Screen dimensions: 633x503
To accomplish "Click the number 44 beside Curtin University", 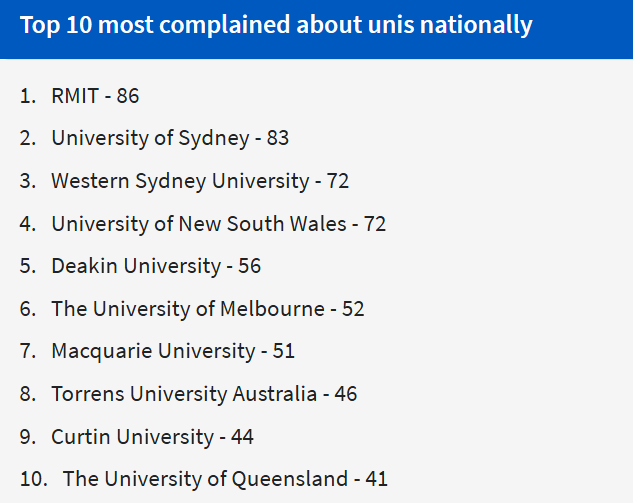I will point(242,437).
